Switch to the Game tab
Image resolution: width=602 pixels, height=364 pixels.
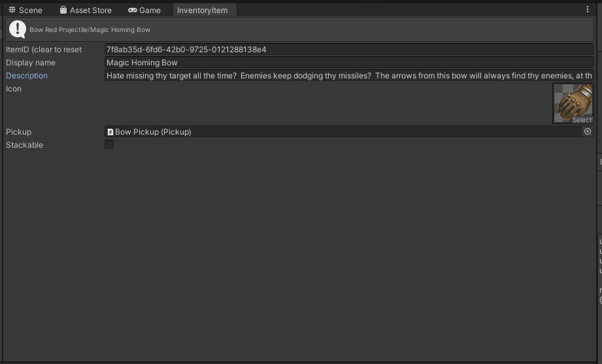pos(144,10)
